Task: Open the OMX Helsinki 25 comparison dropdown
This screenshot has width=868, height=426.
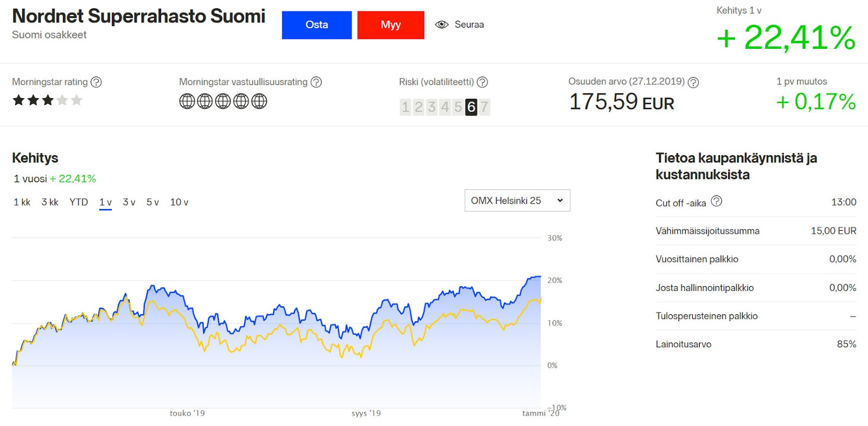Action: tap(518, 200)
